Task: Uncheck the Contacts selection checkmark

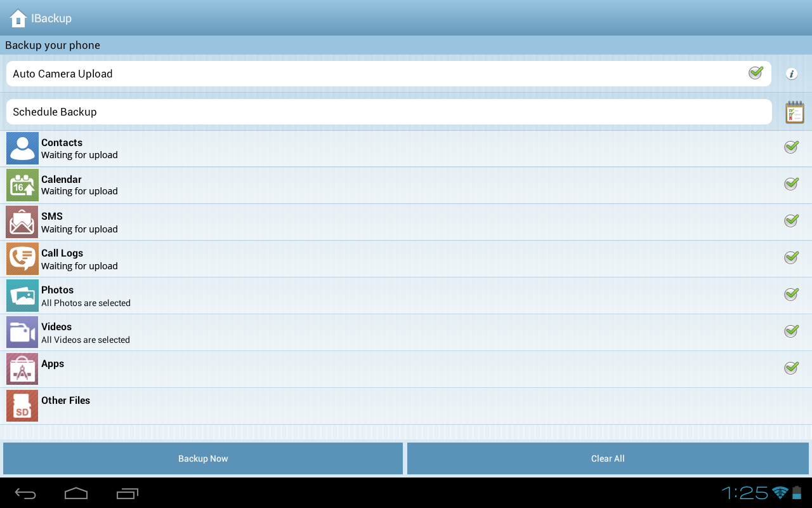Action: click(790, 146)
